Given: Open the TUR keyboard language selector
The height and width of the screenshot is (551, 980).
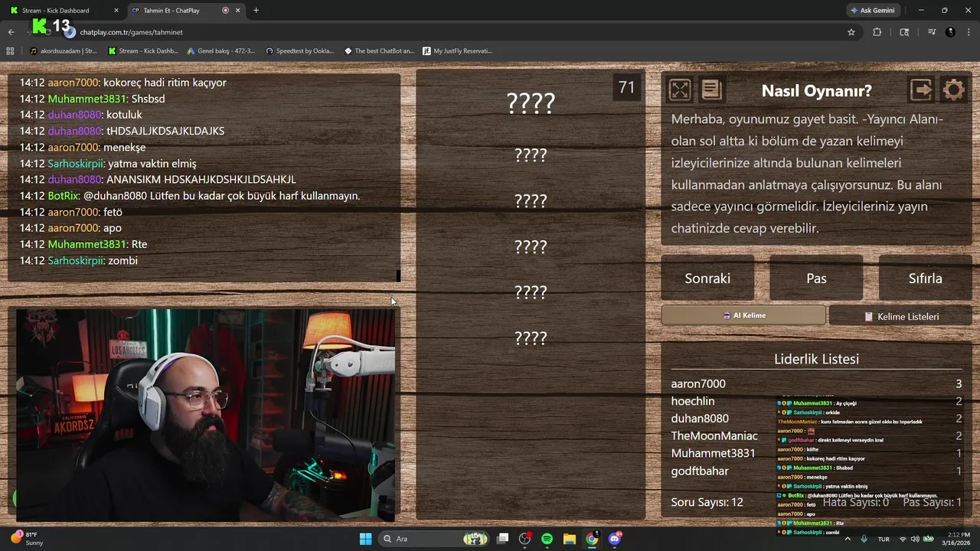Looking at the screenshot, I should click(884, 539).
